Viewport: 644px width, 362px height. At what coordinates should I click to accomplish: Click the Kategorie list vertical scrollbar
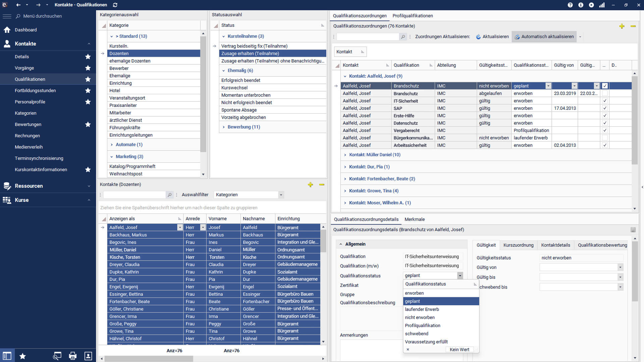[x=203, y=94]
